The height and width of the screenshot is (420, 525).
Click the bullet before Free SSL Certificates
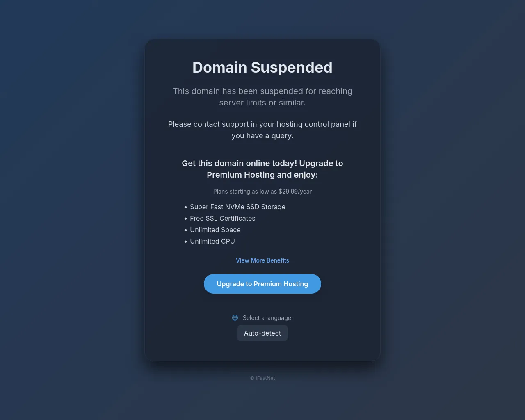[185, 219]
